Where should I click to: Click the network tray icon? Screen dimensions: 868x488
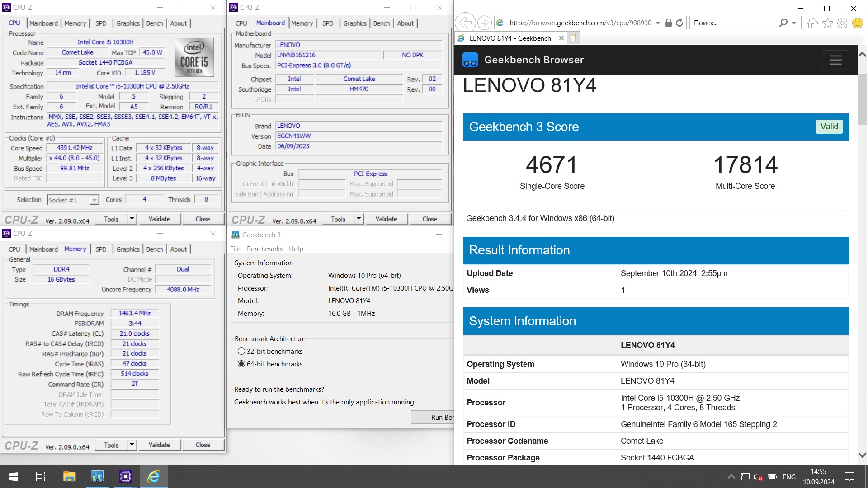coord(745,477)
